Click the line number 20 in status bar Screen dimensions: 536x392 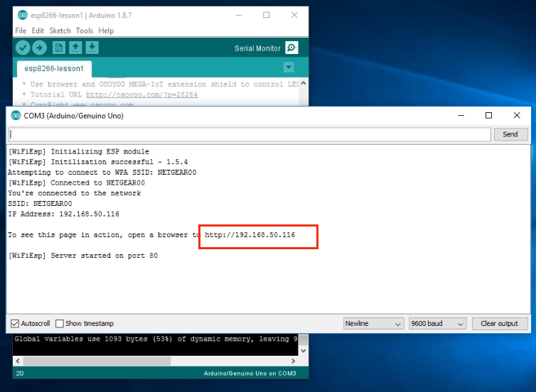pyautogui.click(x=20, y=374)
